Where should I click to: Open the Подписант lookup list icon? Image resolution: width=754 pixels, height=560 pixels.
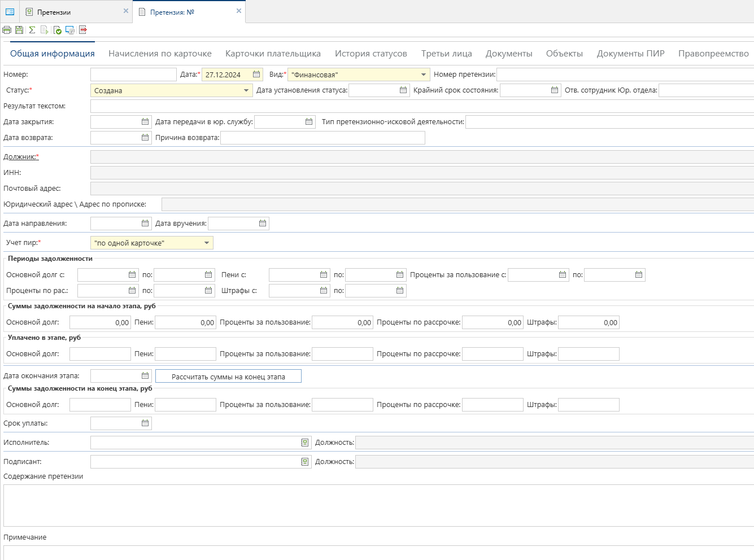coord(305,462)
